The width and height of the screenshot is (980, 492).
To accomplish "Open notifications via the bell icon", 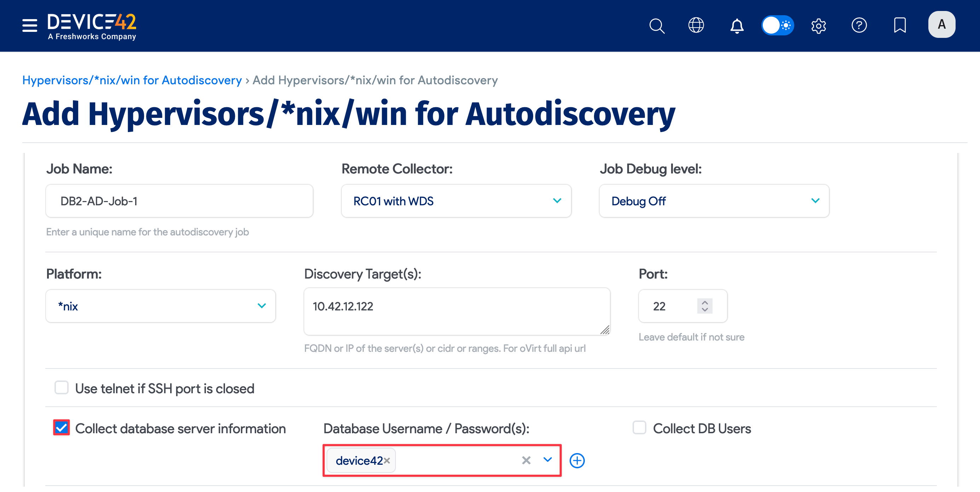I will [737, 25].
